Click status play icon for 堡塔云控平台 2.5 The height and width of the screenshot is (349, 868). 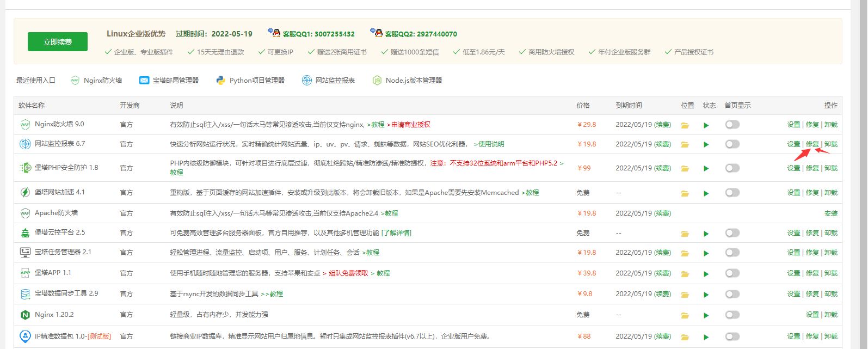706,234
